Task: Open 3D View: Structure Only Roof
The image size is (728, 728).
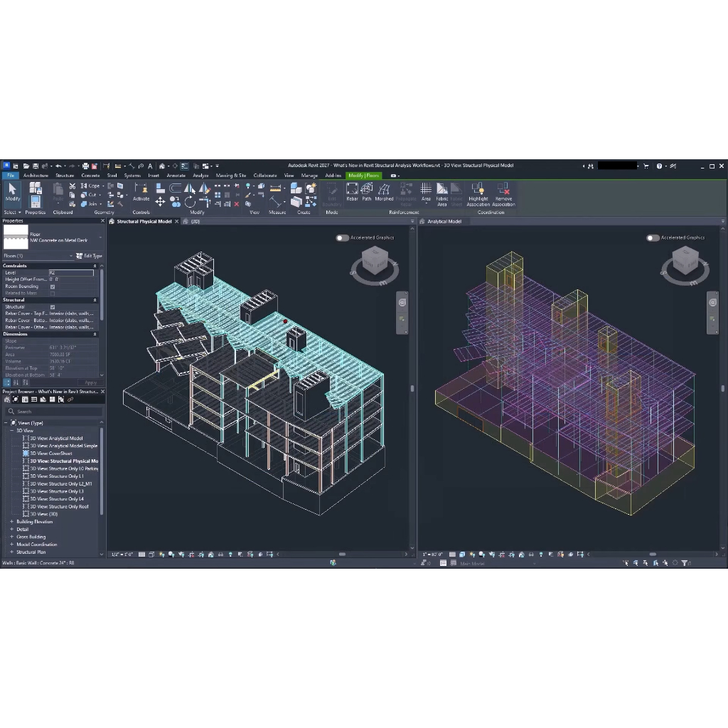Action: (59, 506)
